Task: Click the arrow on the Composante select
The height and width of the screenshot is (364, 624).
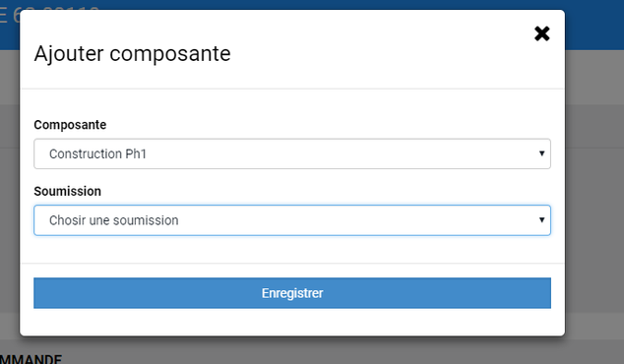Action: pyautogui.click(x=541, y=153)
